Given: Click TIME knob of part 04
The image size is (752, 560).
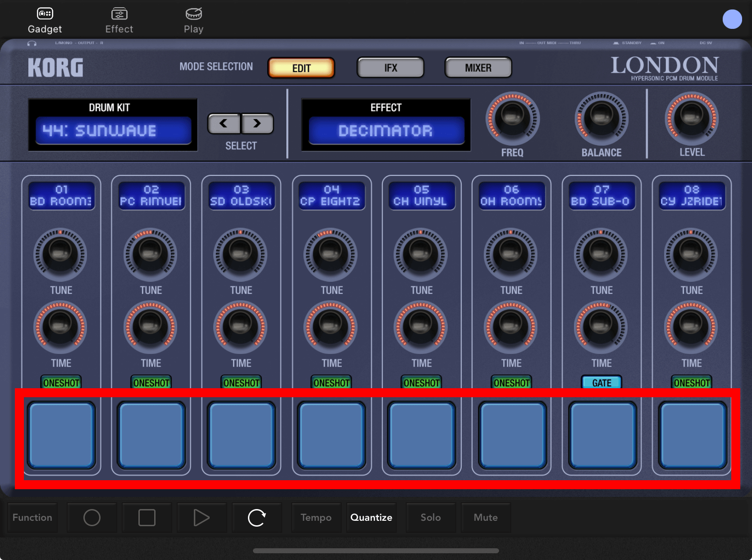Looking at the screenshot, I should (x=330, y=327).
